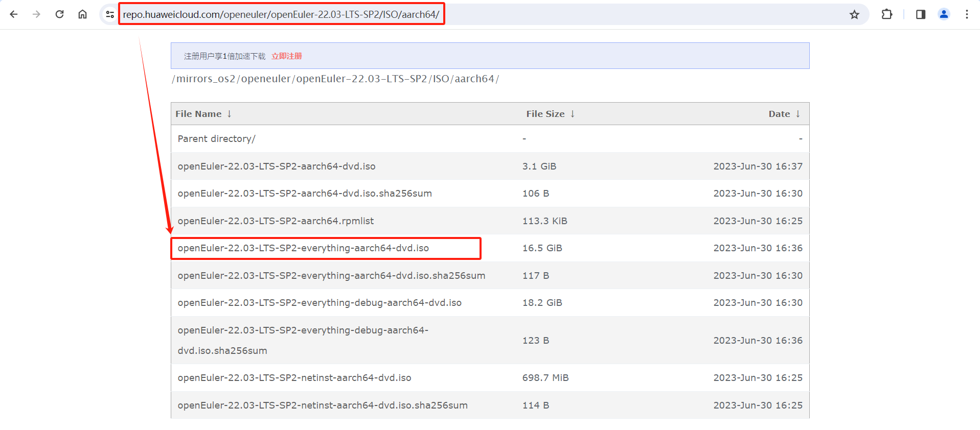The width and height of the screenshot is (980, 430).
Task: Select the 106 B file size cell
Action: 536,194
